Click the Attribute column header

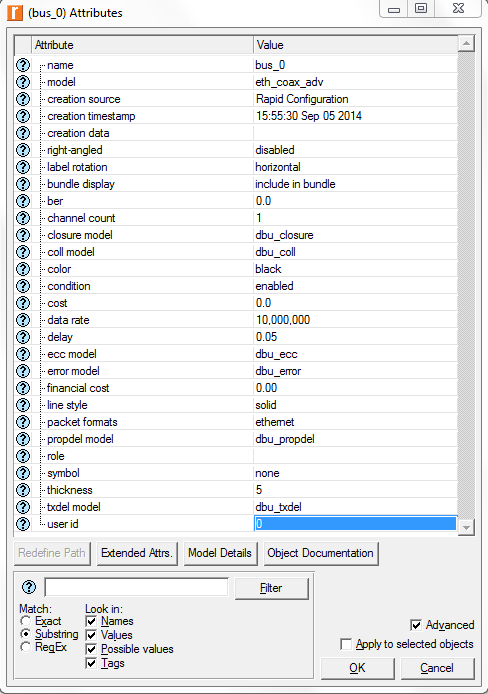(x=142, y=45)
